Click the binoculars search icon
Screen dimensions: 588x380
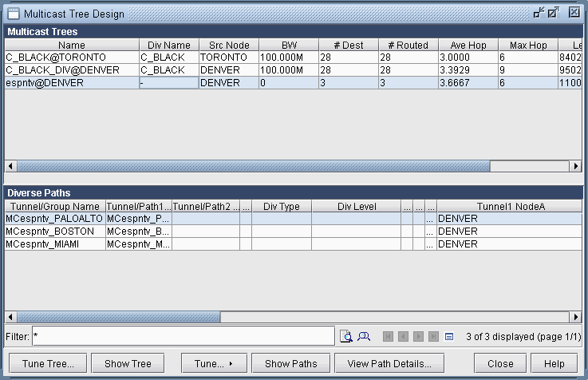coord(364,336)
